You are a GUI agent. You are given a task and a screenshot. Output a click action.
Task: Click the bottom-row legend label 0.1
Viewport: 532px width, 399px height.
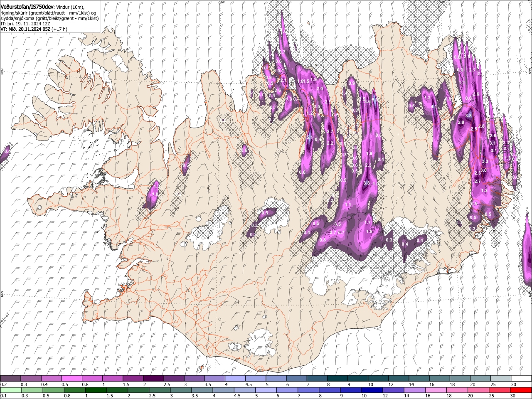(3, 396)
